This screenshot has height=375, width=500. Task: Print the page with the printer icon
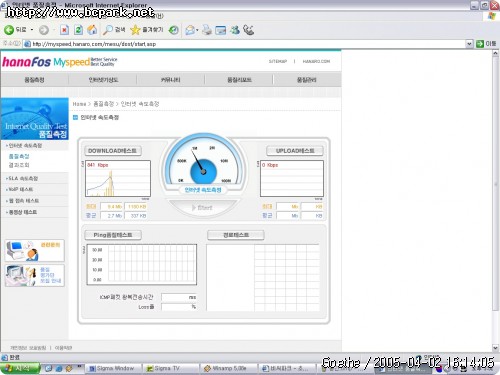coord(207,30)
